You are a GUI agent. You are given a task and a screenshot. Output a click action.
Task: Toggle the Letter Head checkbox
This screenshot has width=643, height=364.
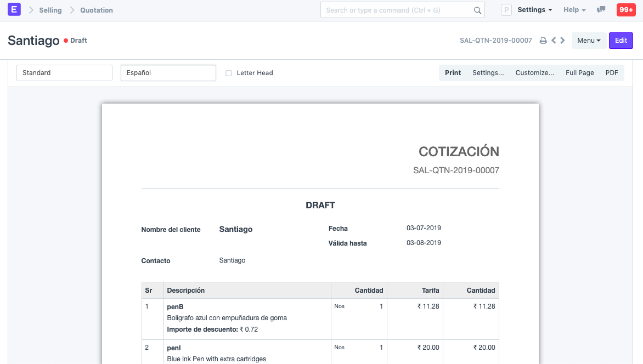(229, 73)
